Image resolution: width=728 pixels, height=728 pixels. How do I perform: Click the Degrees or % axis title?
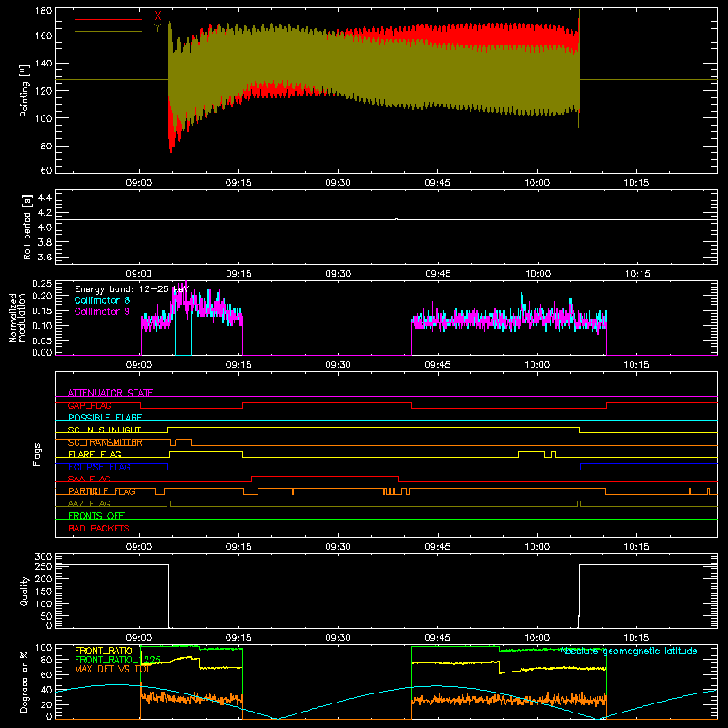pyautogui.click(x=25, y=682)
